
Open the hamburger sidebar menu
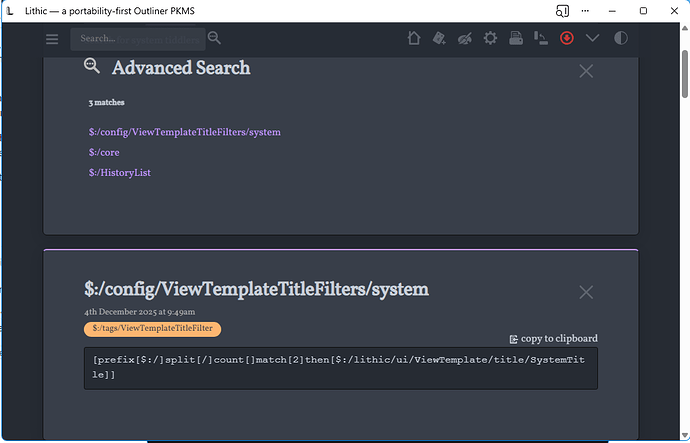(x=53, y=39)
